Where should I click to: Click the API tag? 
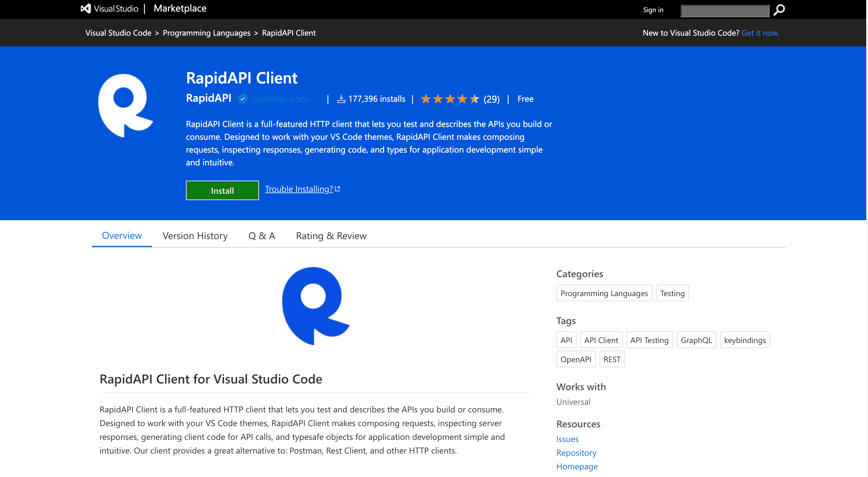pyautogui.click(x=566, y=340)
